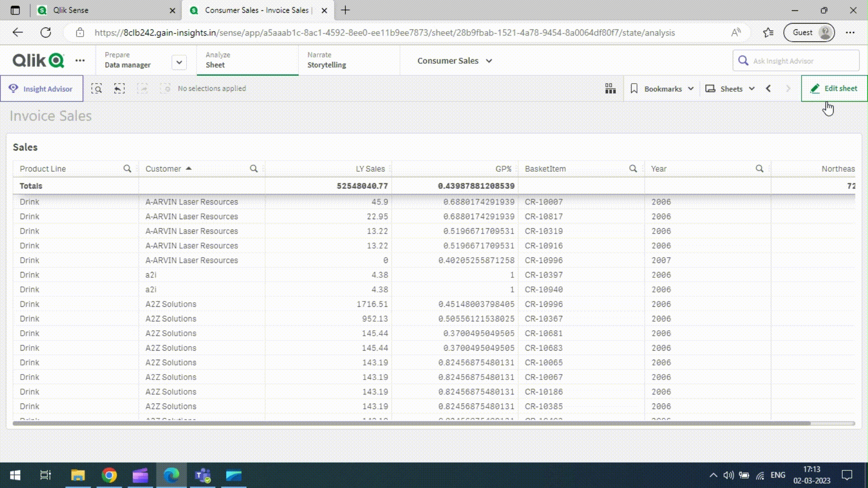Close the Qlik Sense browser tab
868x488 pixels.
[172, 10]
